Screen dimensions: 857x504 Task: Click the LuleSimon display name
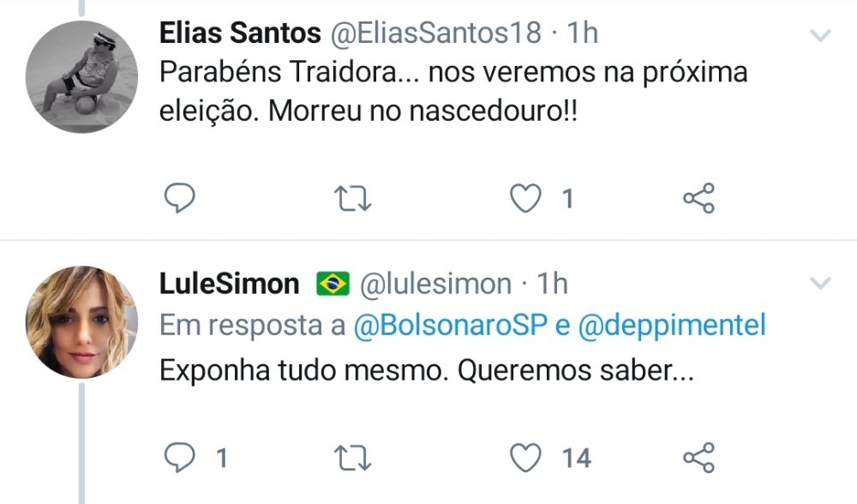230,284
